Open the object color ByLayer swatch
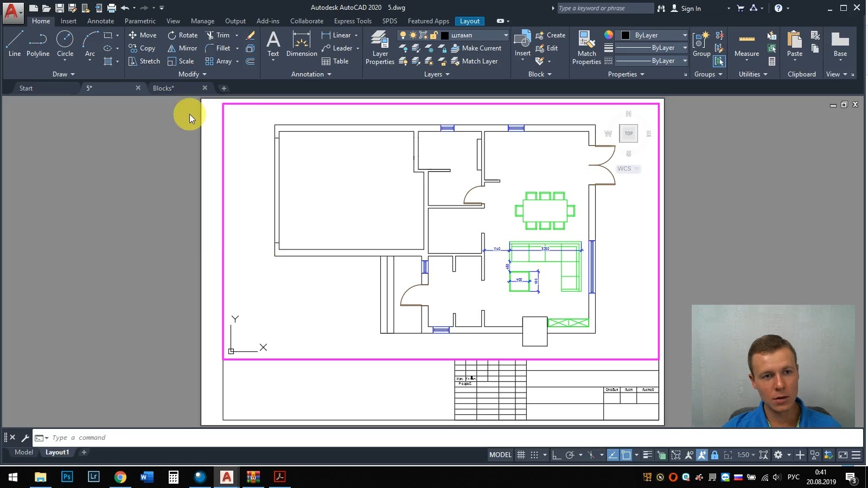 click(654, 35)
